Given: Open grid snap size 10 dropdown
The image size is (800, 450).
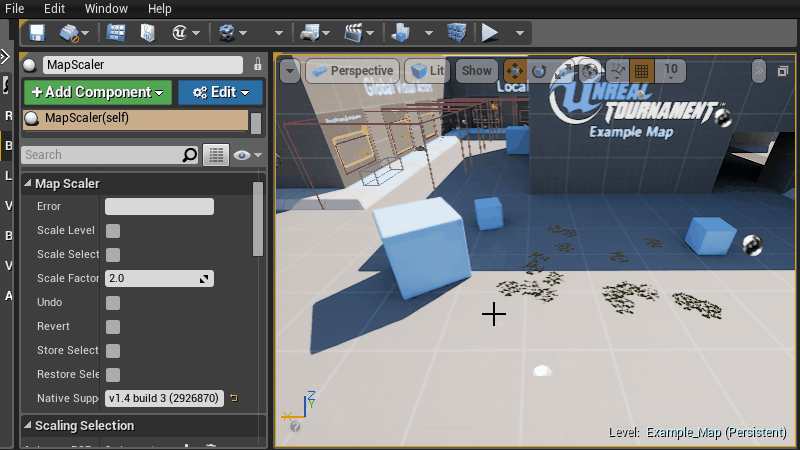Looking at the screenshot, I should pyautogui.click(x=671, y=71).
